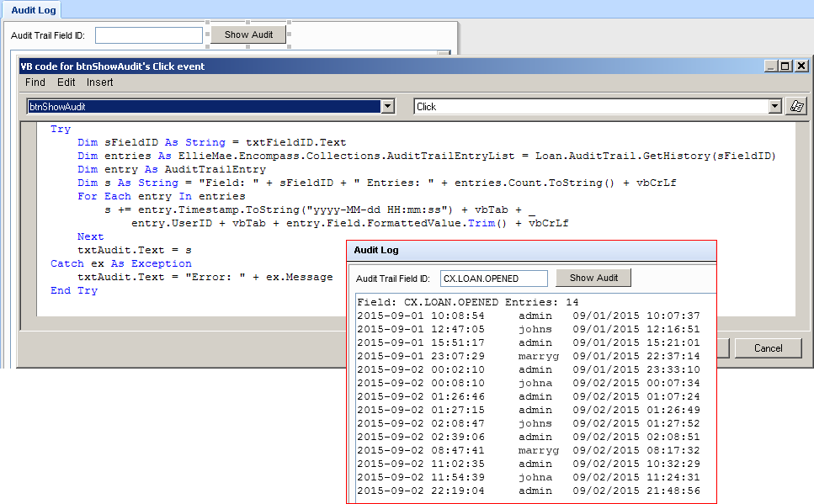Open the btnShowAudit object dropdown arrow

point(387,106)
